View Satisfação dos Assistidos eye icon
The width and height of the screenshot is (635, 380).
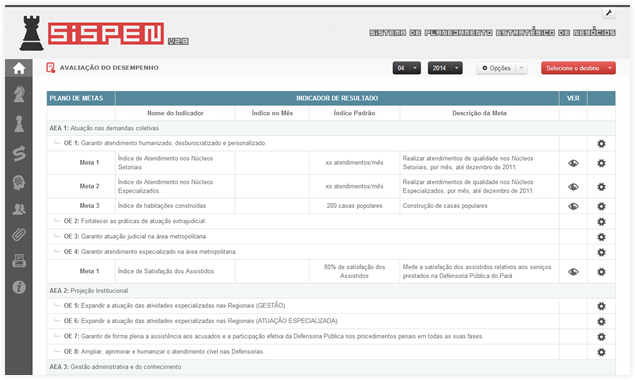[573, 272]
